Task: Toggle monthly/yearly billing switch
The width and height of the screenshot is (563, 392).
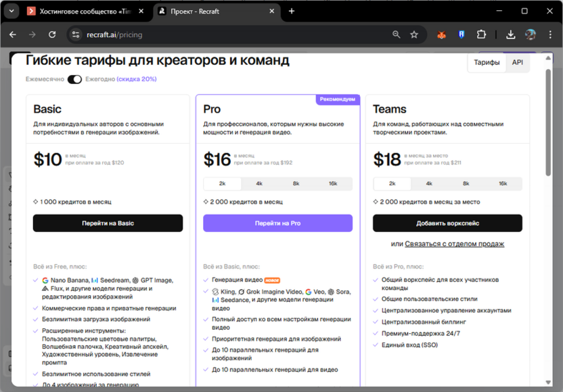Action: pyautogui.click(x=74, y=79)
